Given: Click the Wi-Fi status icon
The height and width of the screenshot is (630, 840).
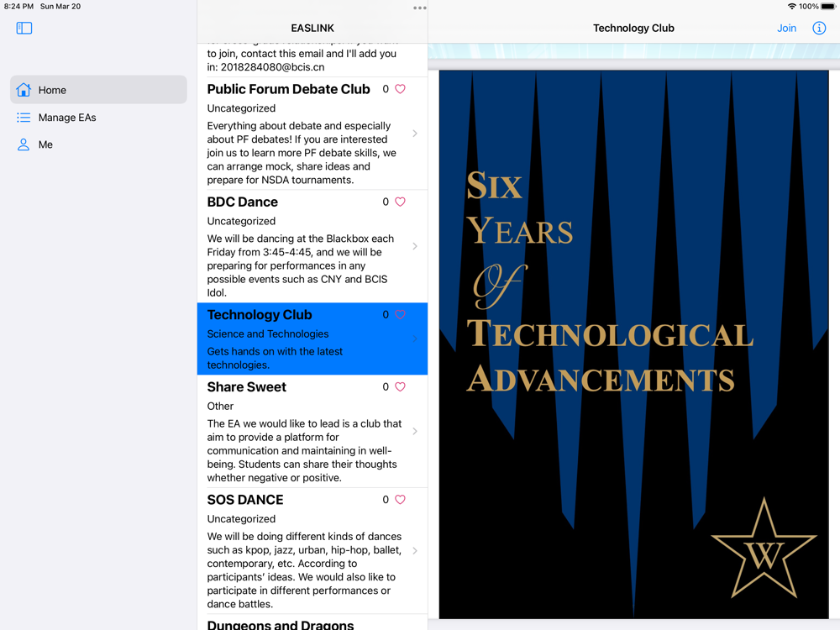Looking at the screenshot, I should pyautogui.click(x=792, y=7).
